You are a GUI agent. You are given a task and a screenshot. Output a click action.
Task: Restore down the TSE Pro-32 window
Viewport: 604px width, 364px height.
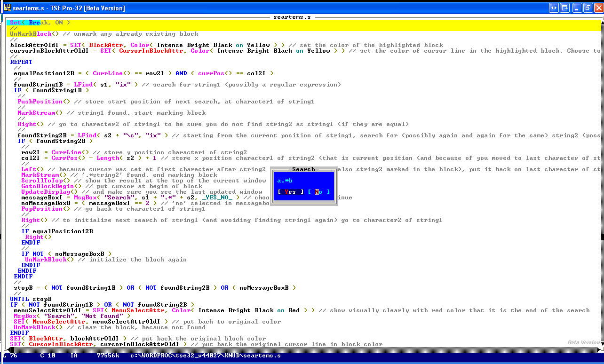tap(588, 8)
